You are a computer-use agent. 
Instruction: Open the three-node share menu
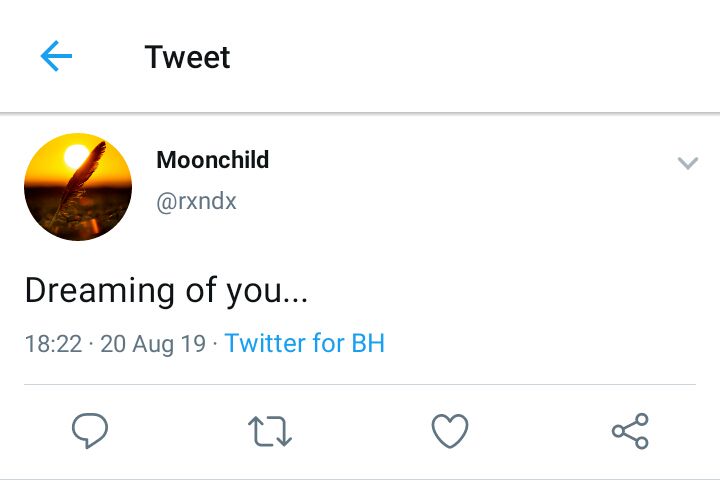point(630,431)
